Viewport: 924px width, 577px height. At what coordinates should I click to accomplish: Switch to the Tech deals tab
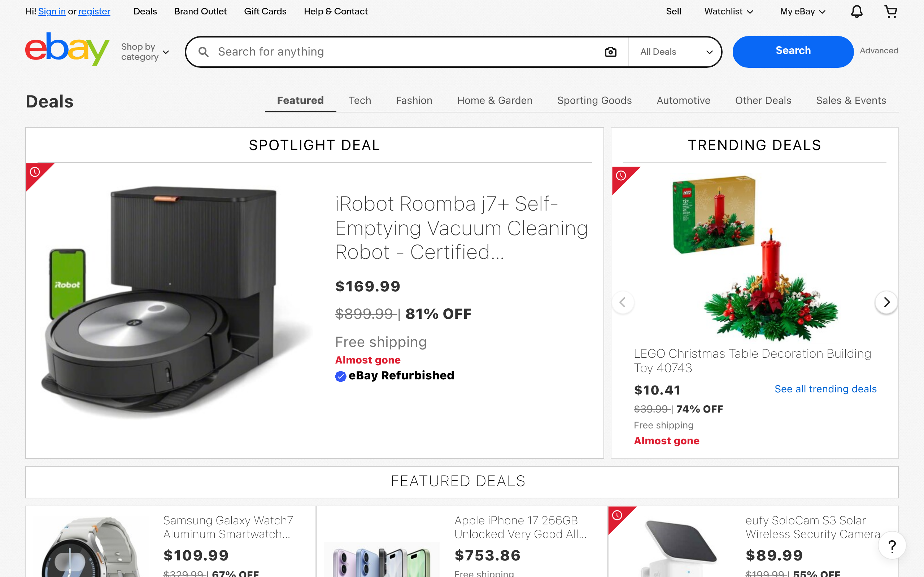(359, 100)
